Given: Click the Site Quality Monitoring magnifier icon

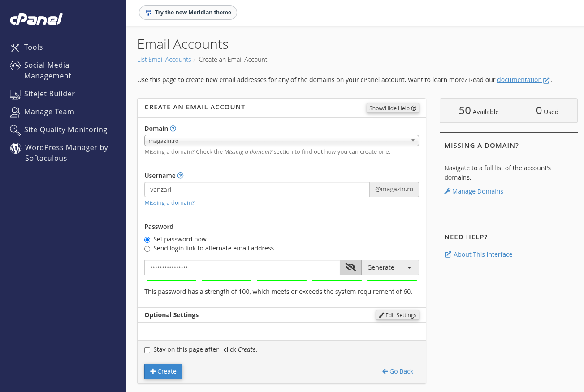Looking at the screenshot, I should pos(15,130).
